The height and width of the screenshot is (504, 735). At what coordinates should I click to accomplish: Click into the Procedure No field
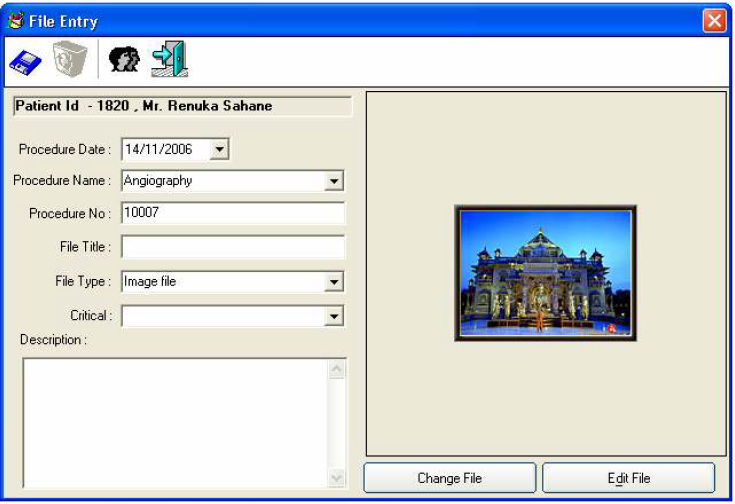(x=232, y=213)
